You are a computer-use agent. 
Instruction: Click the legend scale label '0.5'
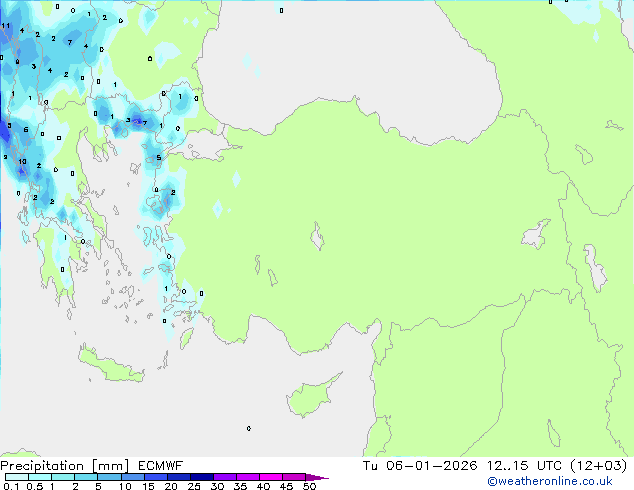[35, 486]
